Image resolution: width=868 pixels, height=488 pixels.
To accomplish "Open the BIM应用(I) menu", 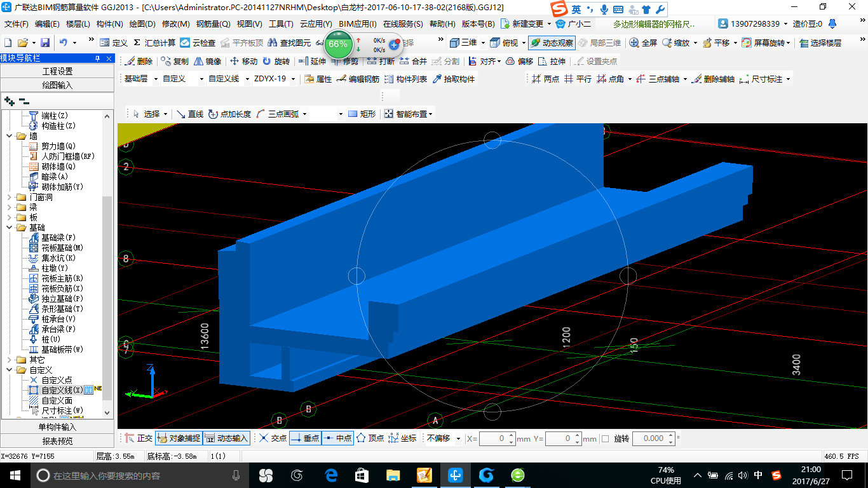I will pyautogui.click(x=358, y=24).
